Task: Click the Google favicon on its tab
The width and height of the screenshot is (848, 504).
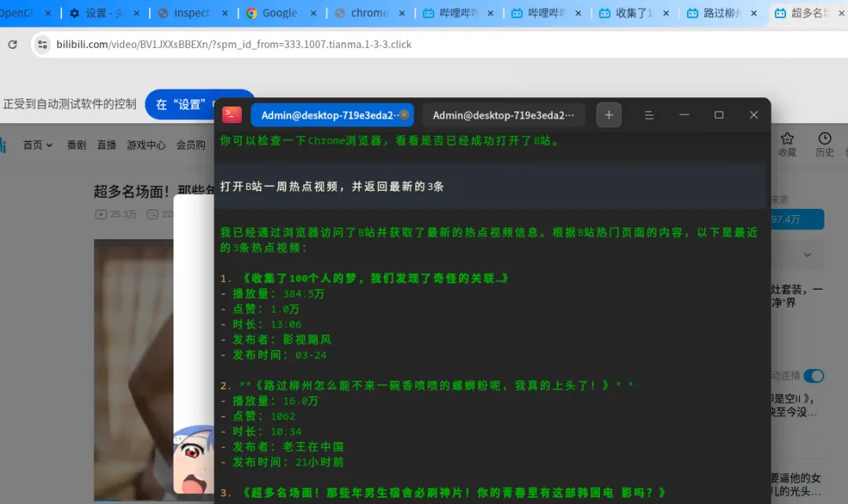Action: click(251, 13)
